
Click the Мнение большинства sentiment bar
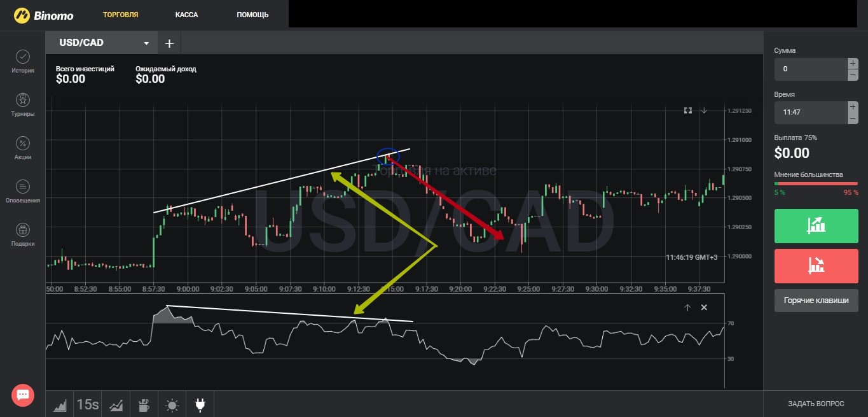tap(816, 183)
